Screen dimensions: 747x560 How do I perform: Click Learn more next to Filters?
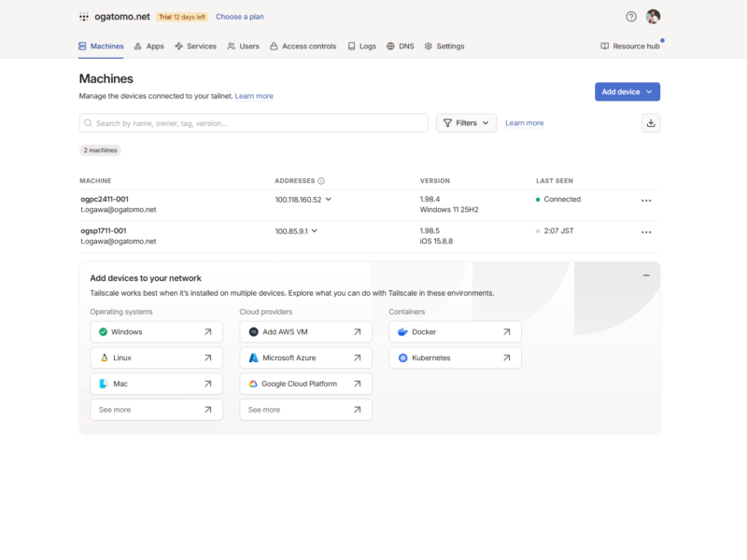coord(524,123)
